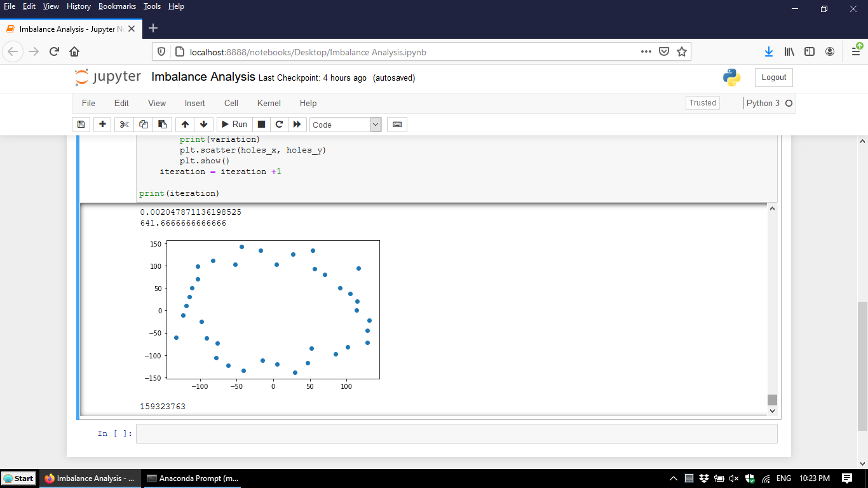Open a new browser tab
Screen dimensions: 868x488
click(153, 28)
